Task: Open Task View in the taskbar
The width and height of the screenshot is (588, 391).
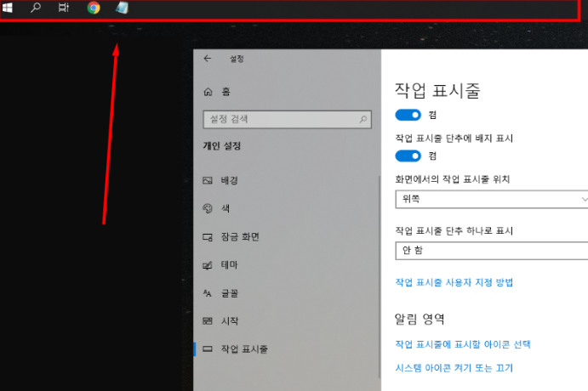Action: click(x=64, y=8)
